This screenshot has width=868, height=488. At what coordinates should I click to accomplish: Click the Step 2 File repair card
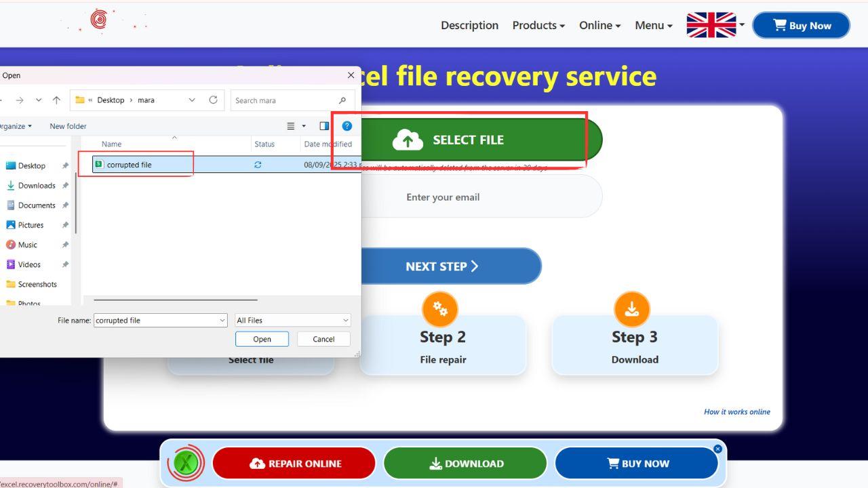tap(443, 344)
